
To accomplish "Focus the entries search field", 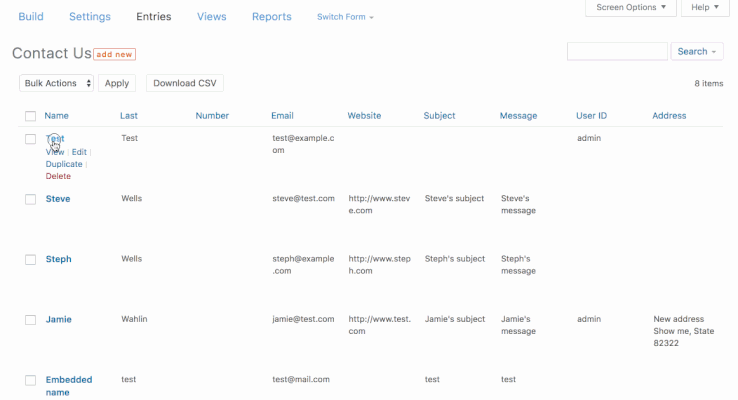I will coord(617,51).
